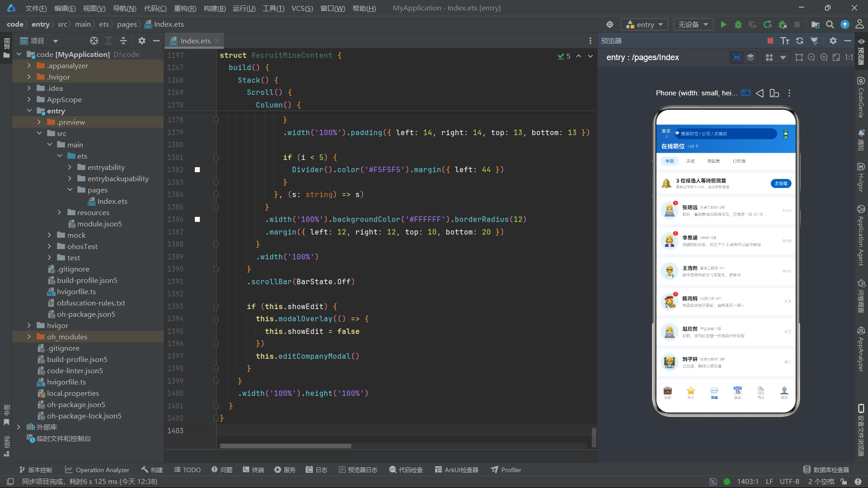Zoom out the preview
The height and width of the screenshot is (488, 868).
click(811, 57)
